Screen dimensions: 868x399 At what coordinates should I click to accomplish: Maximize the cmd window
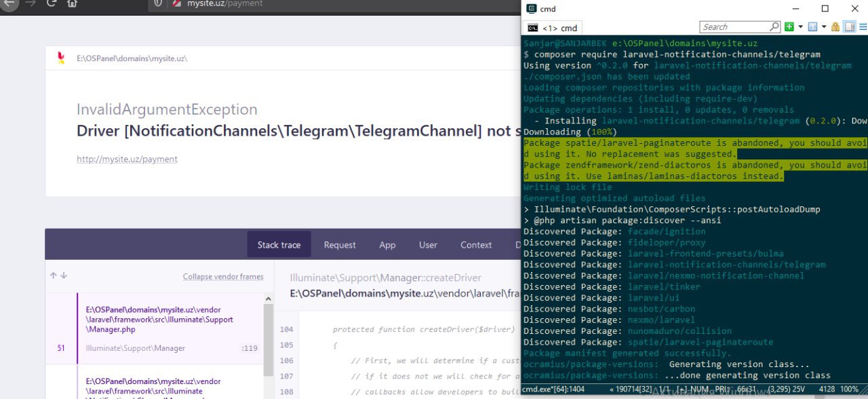[825, 9]
